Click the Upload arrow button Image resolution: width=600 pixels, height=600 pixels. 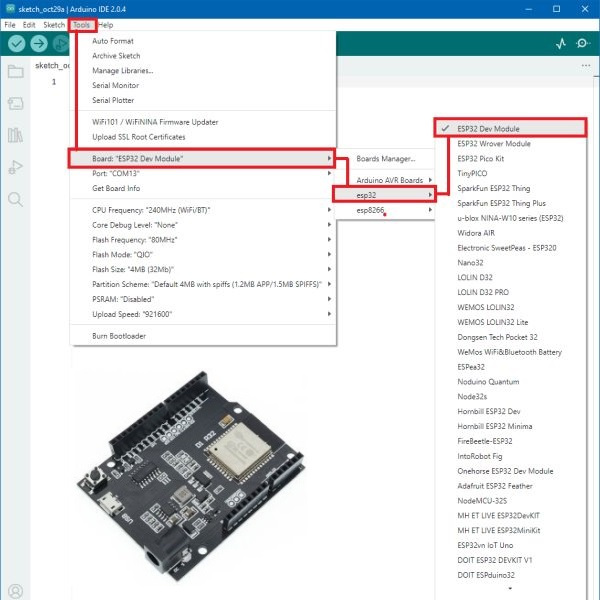click(39, 43)
